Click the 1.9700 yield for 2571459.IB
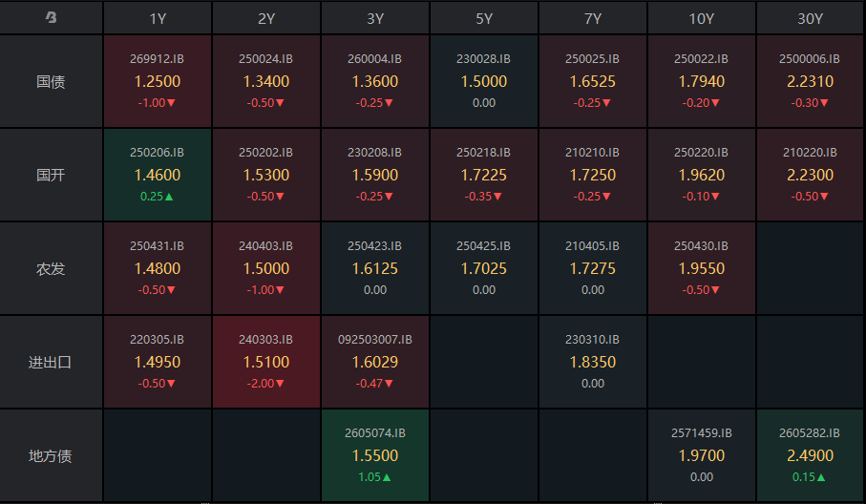866x504 pixels. click(x=702, y=456)
